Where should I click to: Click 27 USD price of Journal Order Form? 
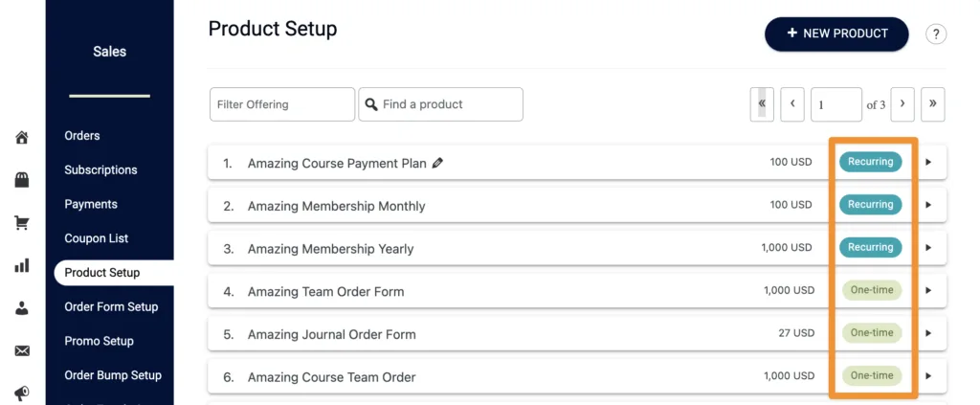pyautogui.click(x=796, y=333)
